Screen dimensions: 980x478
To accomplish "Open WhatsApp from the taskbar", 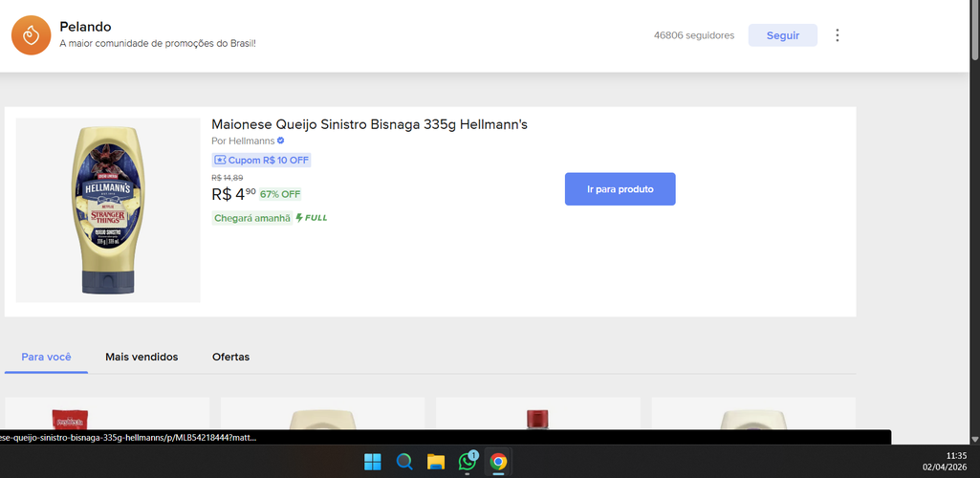I will (467, 462).
